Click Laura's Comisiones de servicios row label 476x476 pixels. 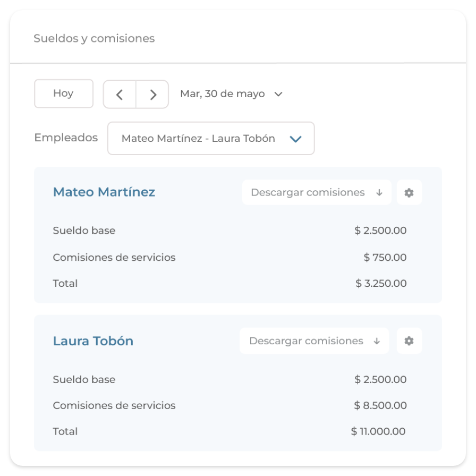click(114, 406)
